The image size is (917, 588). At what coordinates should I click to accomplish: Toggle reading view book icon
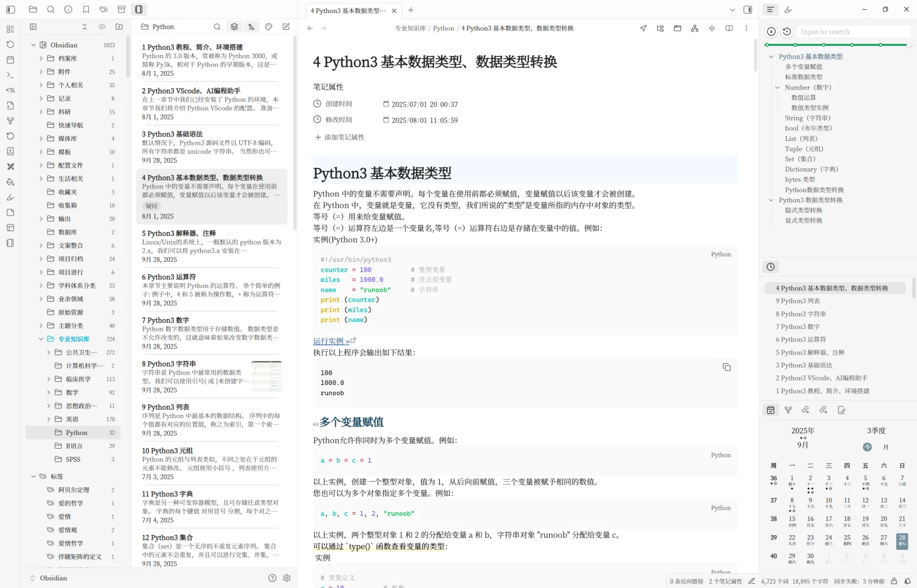[x=729, y=28]
